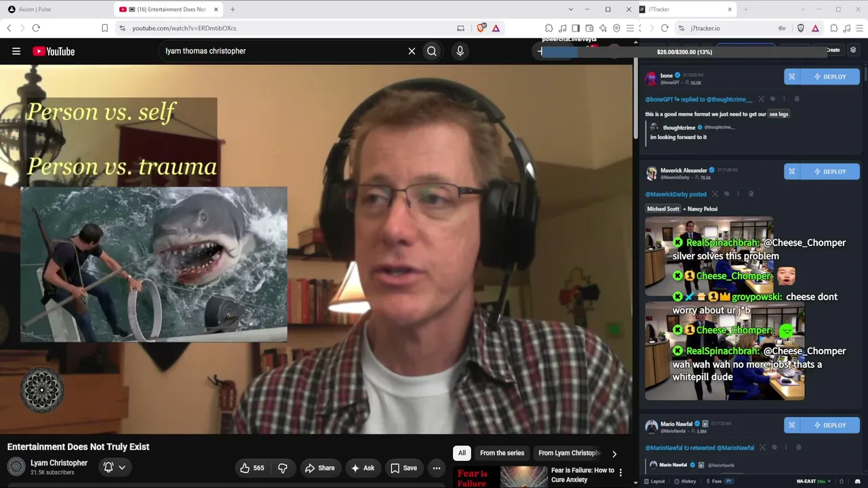This screenshot has width=868, height=488.
Task: Click the channel watermark on the video
Action: [42, 390]
